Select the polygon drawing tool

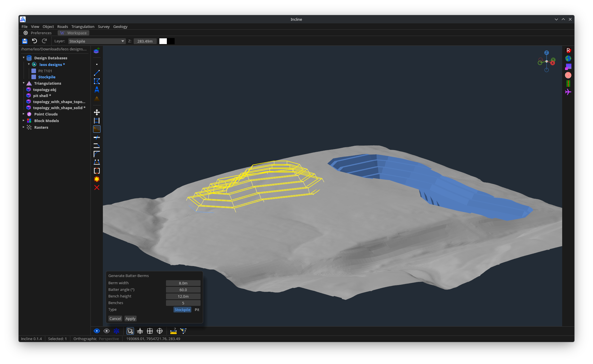(x=97, y=81)
